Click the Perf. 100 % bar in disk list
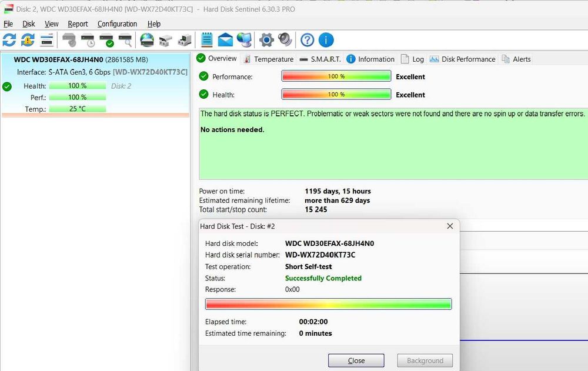This screenshot has height=371, width=588. [x=77, y=97]
